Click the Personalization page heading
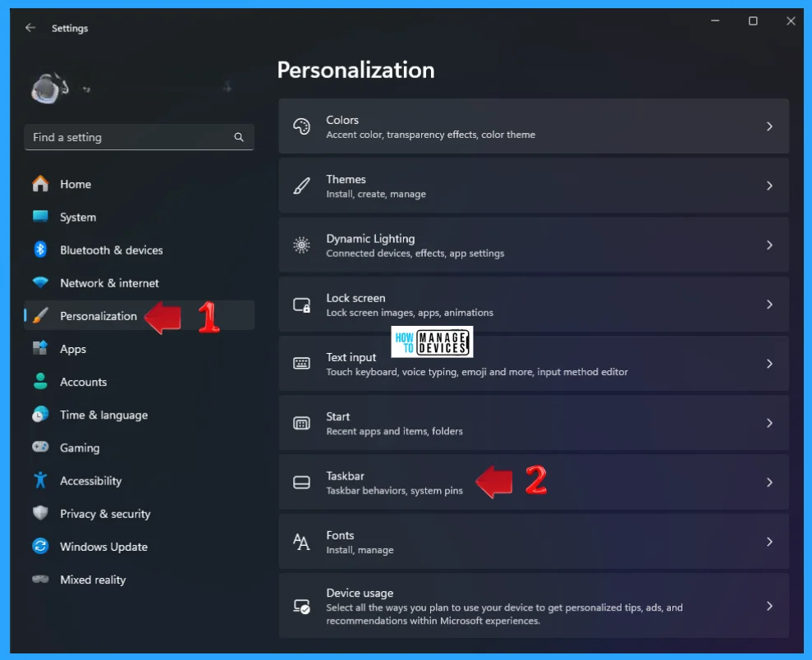Screen dimensions: 812x660 (356, 70)
